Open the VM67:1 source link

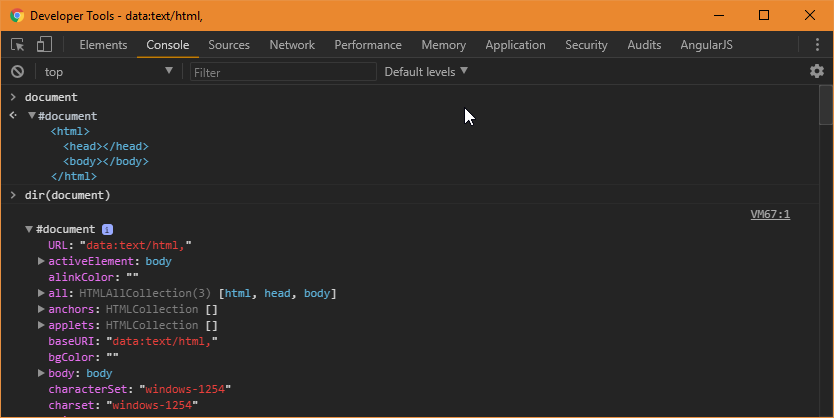point(770,214)
